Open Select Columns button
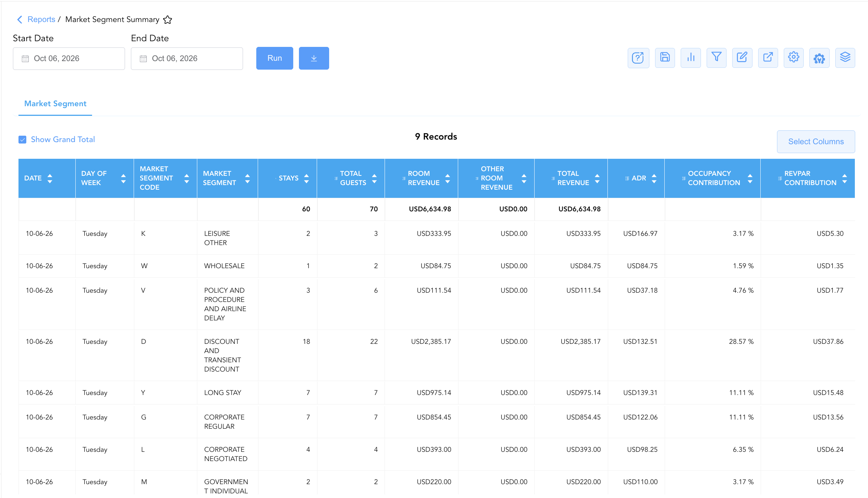This screenshot has width=868, height=498. coord(816,141)
